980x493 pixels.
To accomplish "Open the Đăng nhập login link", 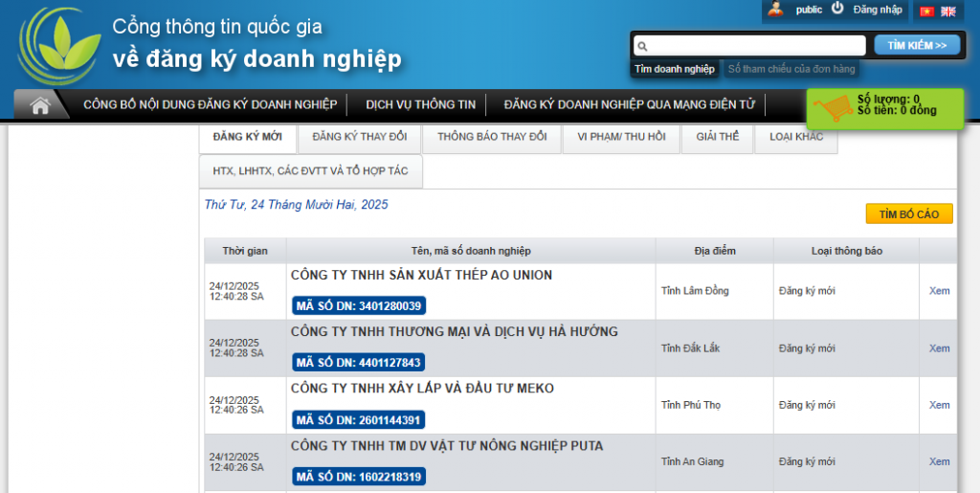I will tap(878, 10).
